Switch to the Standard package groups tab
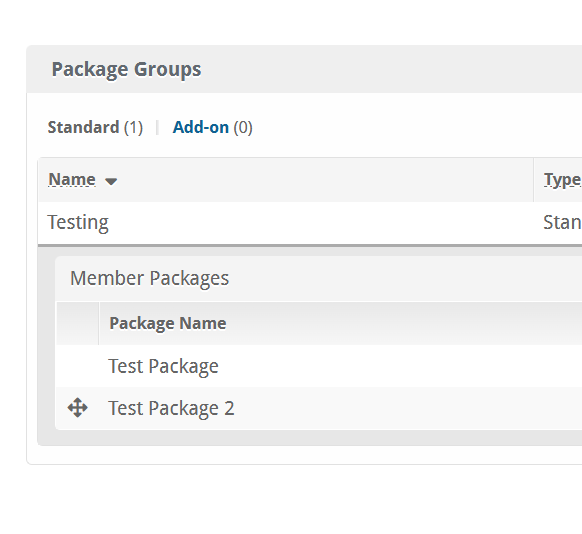This screenshot has width=582, height=534. coord(84,127)
